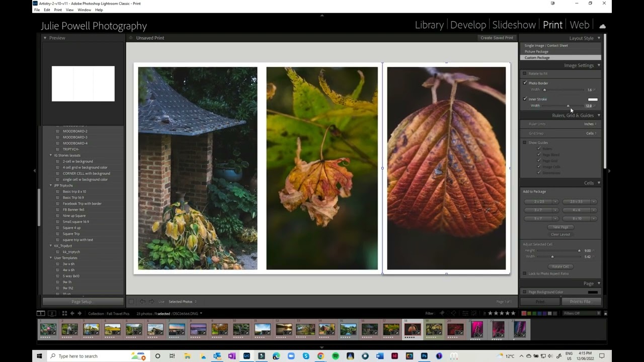Go forward to next source arrow

tap(79, 313)
